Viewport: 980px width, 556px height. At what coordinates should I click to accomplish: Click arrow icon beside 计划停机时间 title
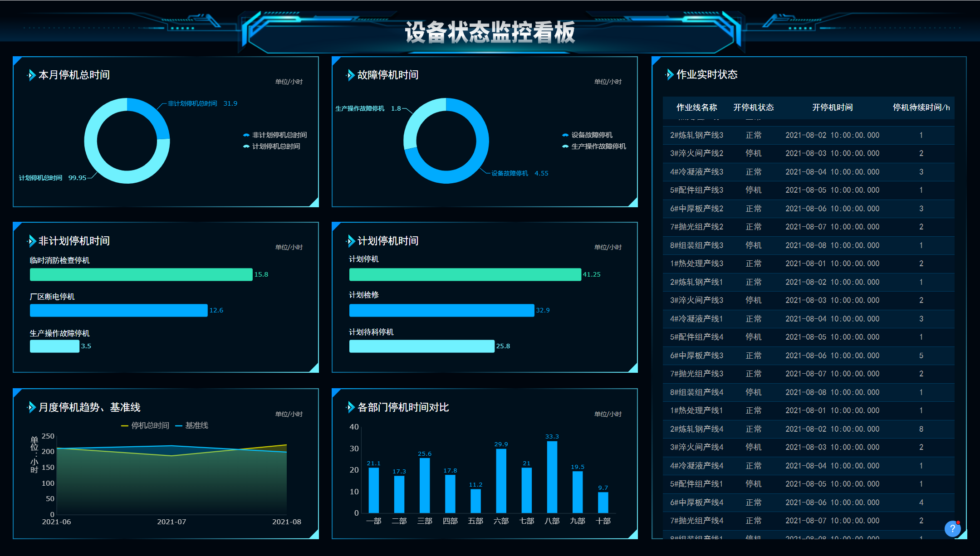click(x=350, y=241)
